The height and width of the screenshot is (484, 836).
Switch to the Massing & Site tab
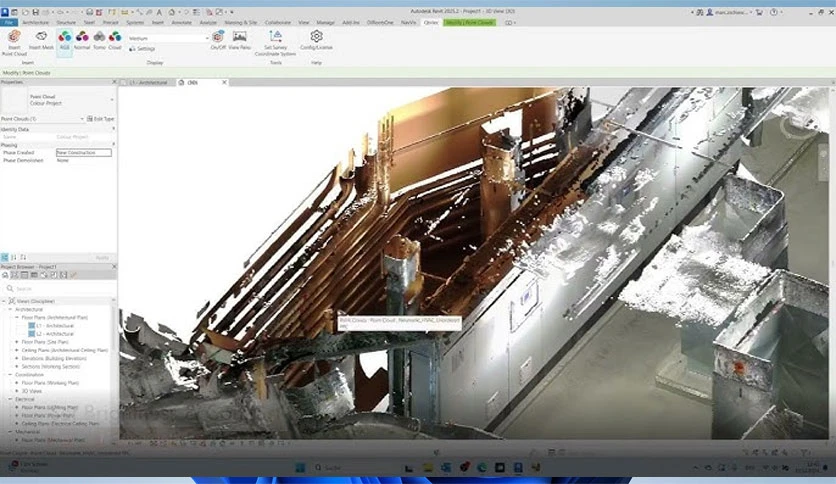[x=240, y=22]
